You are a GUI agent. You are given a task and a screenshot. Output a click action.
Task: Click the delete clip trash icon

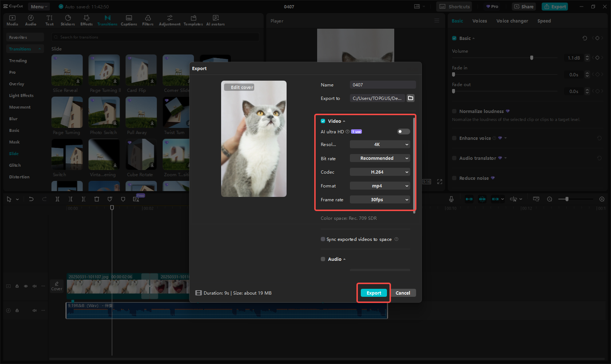click(97, 199)
